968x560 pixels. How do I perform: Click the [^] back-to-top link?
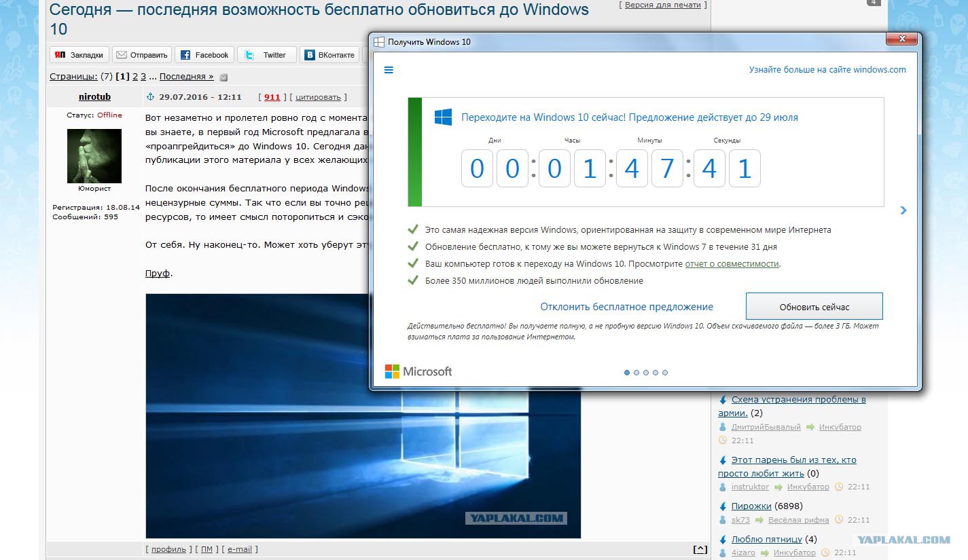pyautogui.click(x=700, y=549)
